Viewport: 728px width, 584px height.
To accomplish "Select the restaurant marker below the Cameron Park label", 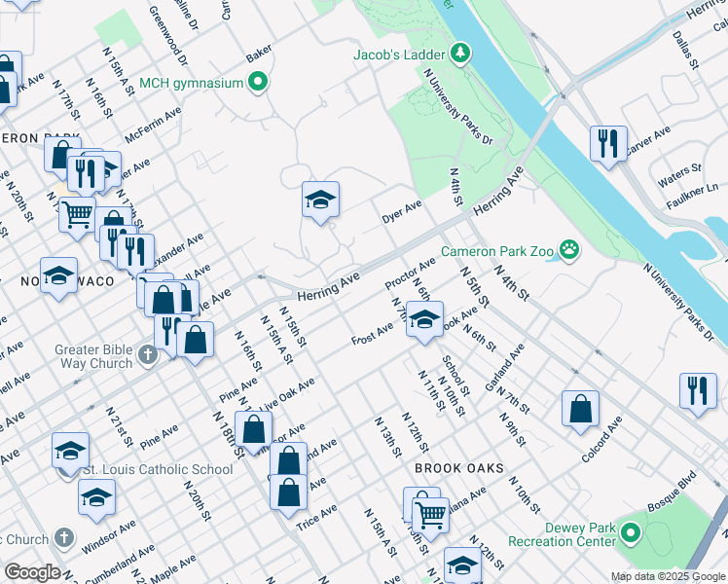I will coord(86,174).
